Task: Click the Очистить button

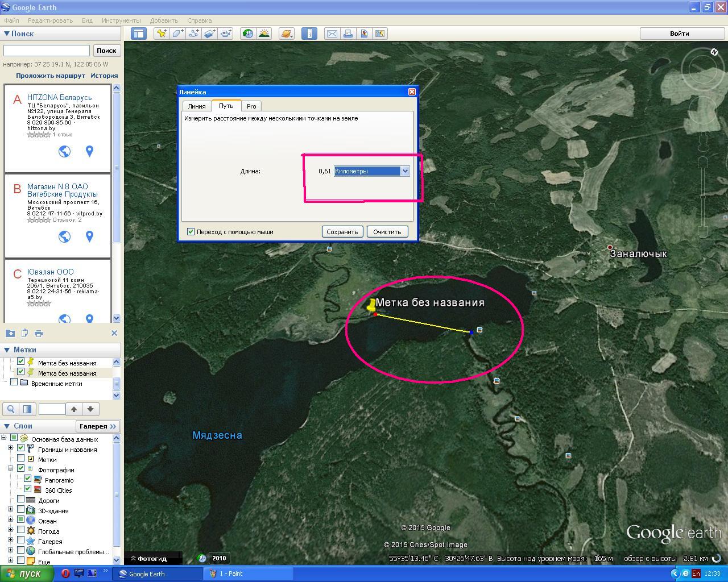Action: coord(387,232)
